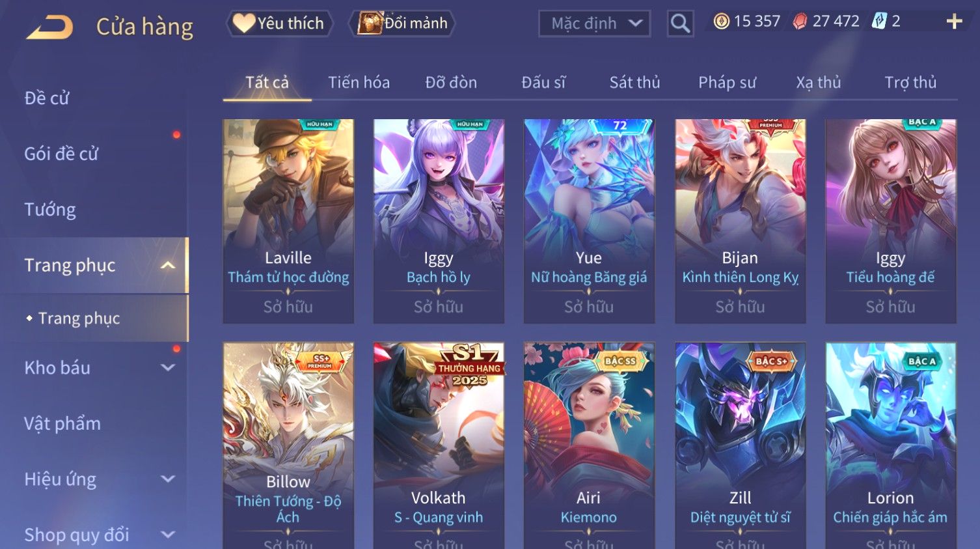Open Đổi mảnh chest exchange

pyautogui.click(x=402, y=23)
